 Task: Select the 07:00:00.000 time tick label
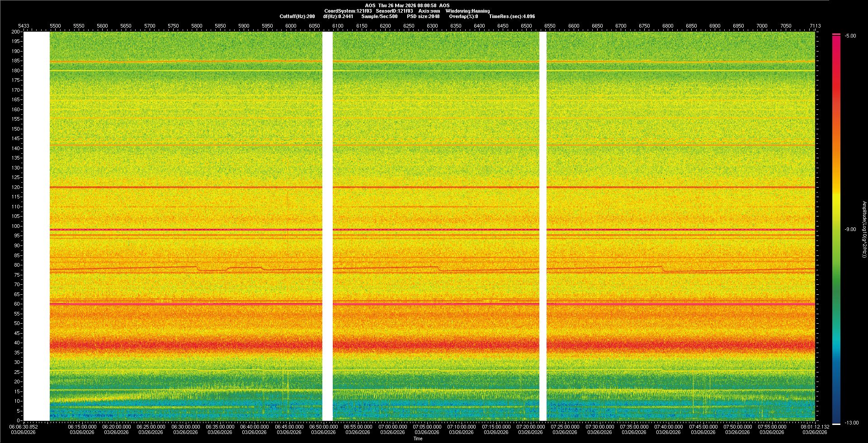[x=392, y=426]
